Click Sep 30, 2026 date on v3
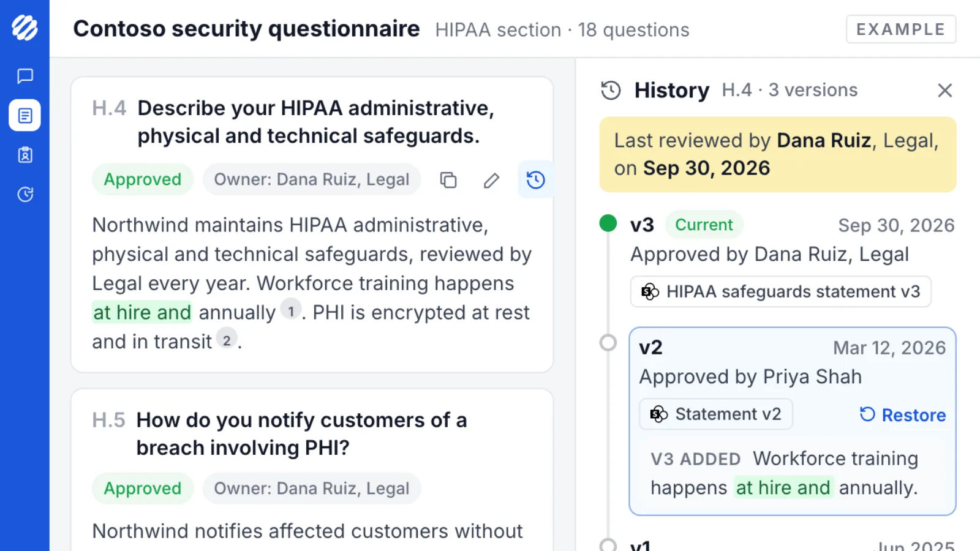Image resolution: width=980 pixels, height=551 pixels. point(896,225)
